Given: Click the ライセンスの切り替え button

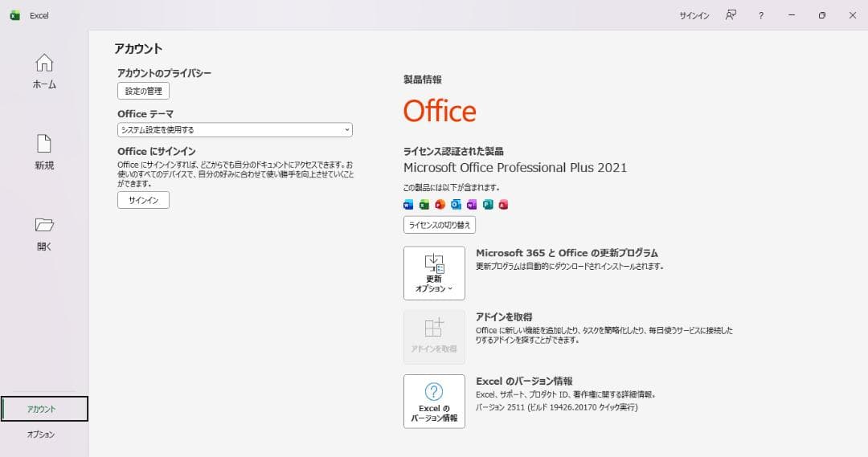Looking at the screenshot, I should click(440, 225).
